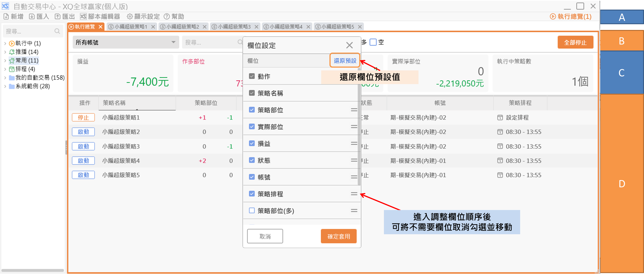Click the 還原預設 restore default link
Image resolution: width=644 pixels, height=274 pixels.
(345, 61)
